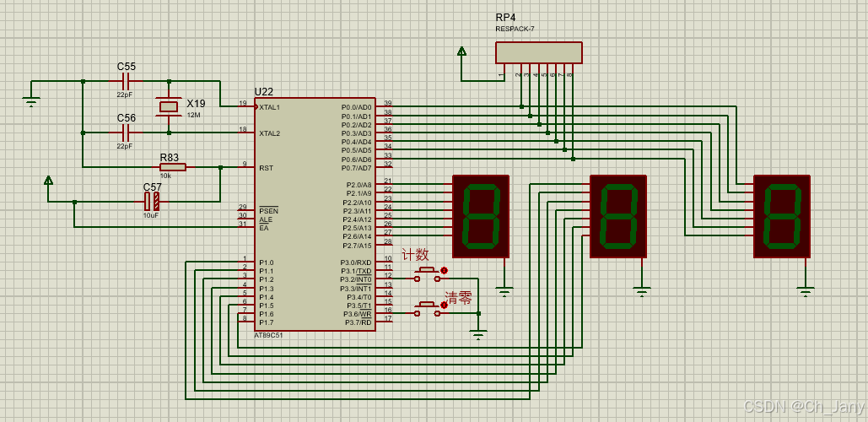This screenshot has width=868, height=422.
Task: Select the RP4 RESPACK-7 resistor pack
Action: [x=539, y=52]
